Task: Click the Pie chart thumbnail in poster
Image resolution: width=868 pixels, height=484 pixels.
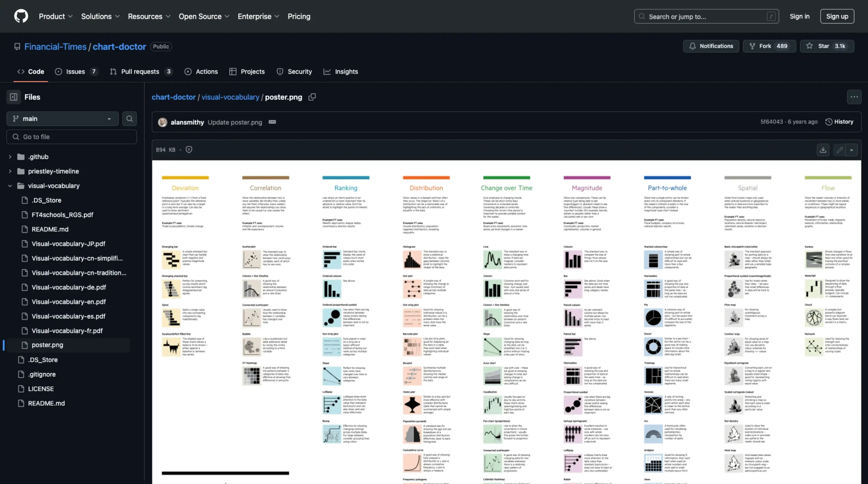Action: point(653,318)
